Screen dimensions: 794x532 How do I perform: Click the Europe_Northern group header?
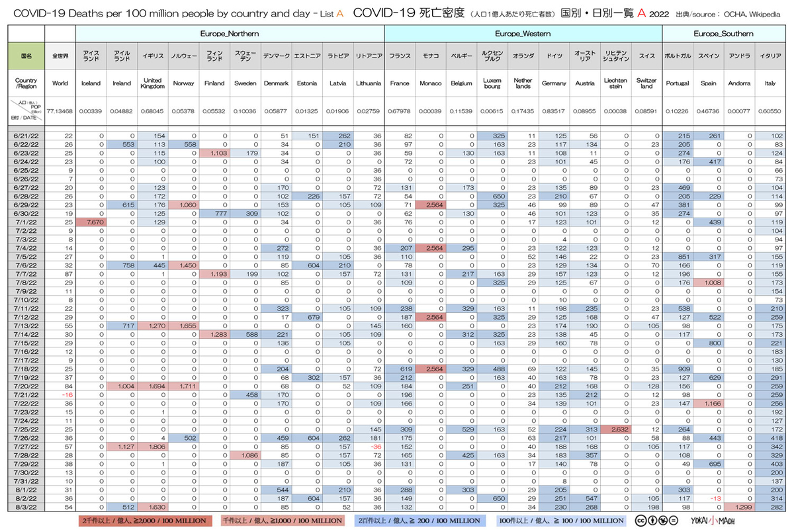[230, 33]
